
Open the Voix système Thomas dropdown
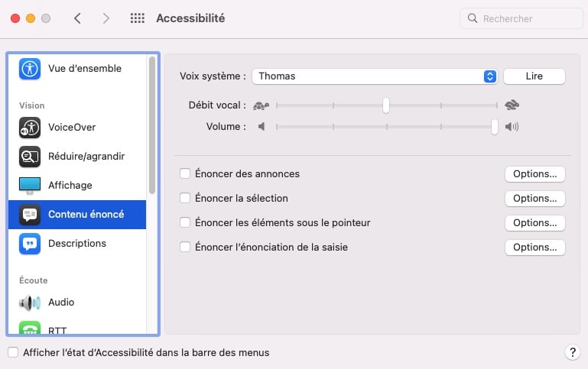(375, 76)
